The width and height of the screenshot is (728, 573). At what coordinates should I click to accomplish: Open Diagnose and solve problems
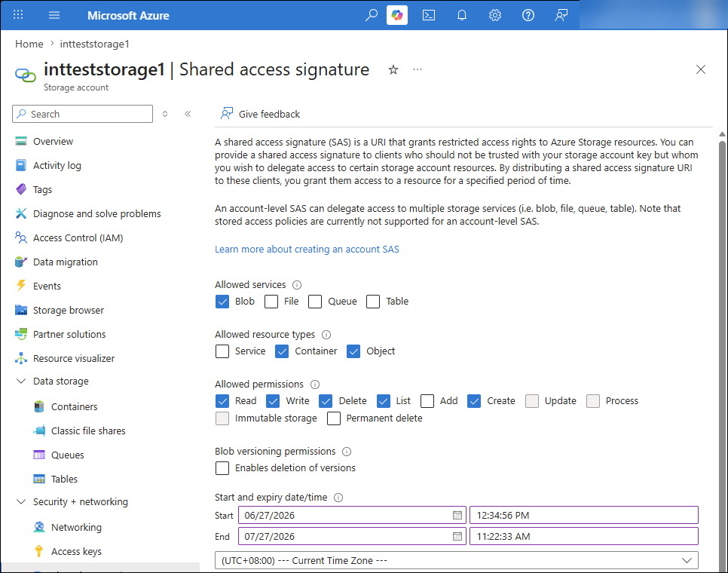click(96, 213)
